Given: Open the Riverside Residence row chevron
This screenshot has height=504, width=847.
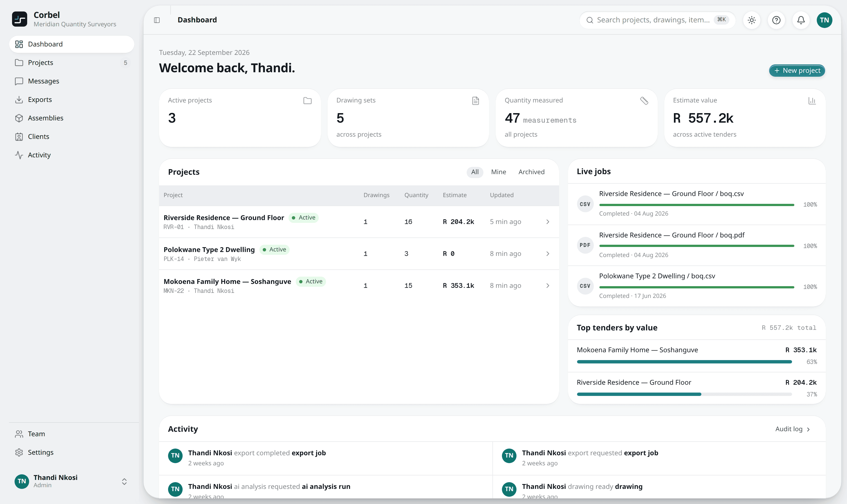Looking at the screenshot, I should pyautogui.click(x=548, y=222).
